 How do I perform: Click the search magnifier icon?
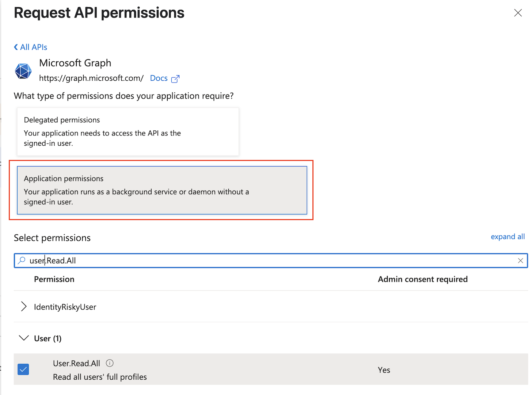[22, 260]
